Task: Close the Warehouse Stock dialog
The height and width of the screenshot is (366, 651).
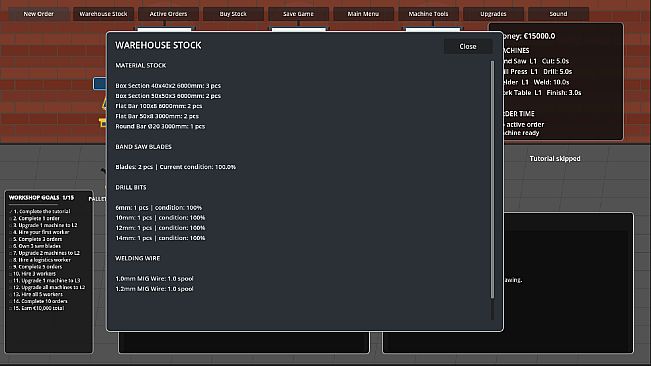Action: point(468,46)
